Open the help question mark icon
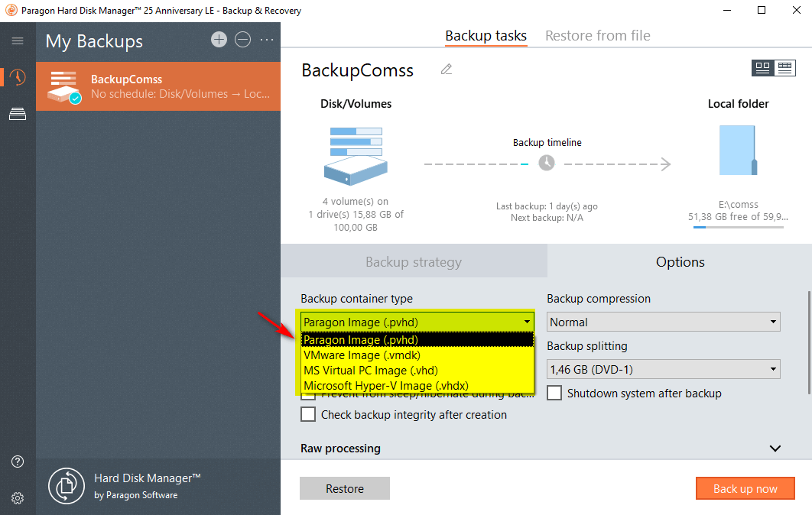This screenshot has width=812, height=515. [x=18, y=462]
